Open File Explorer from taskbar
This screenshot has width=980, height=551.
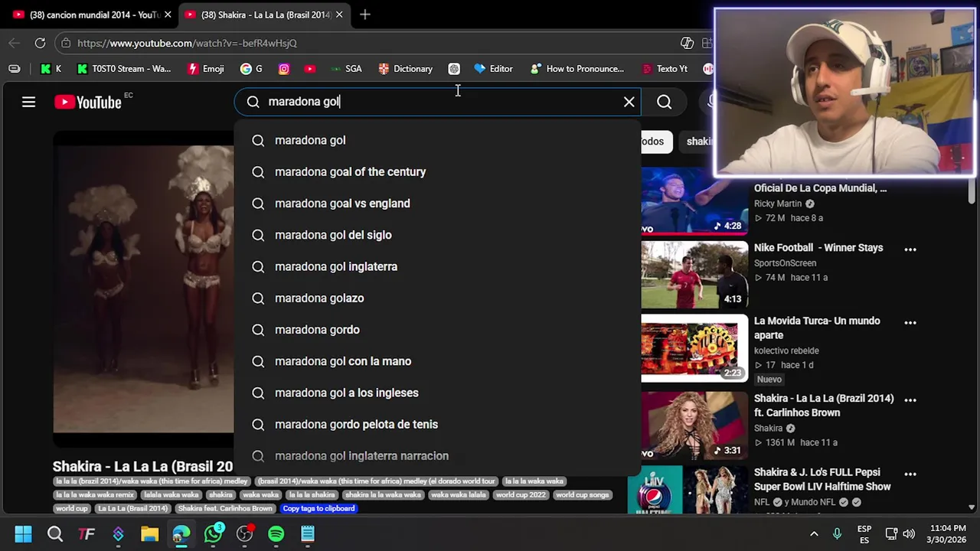click(x=149, y=534)
